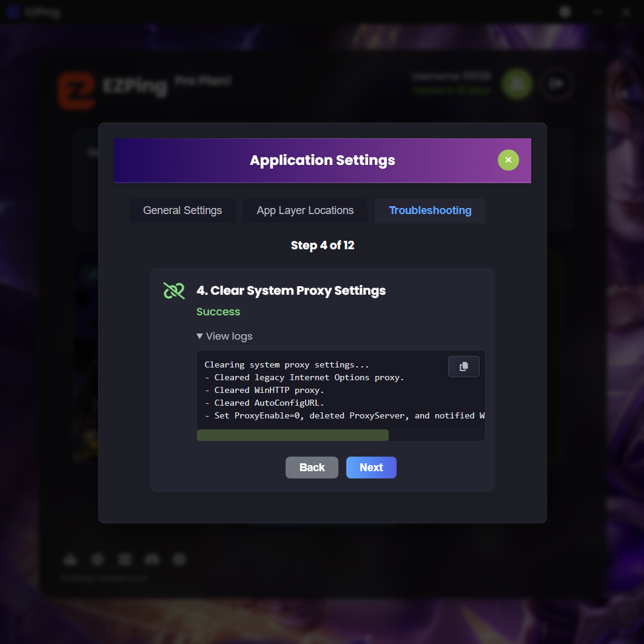Open the green user avatar circle
644x644 pixels.
517,84
